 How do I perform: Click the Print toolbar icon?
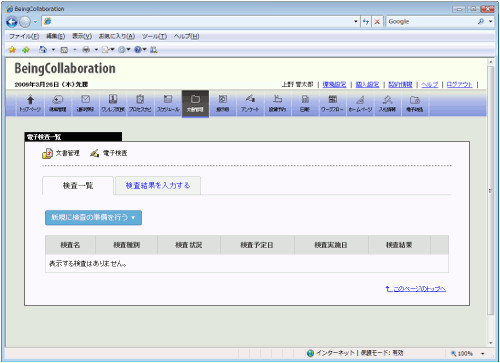point(86,50)
